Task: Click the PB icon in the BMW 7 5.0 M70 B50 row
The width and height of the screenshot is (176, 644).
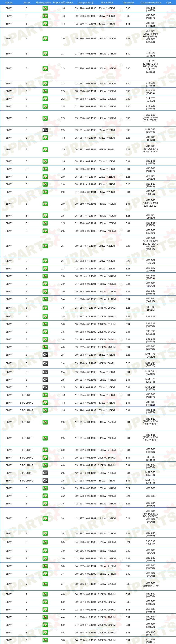Action: [45, 602]
